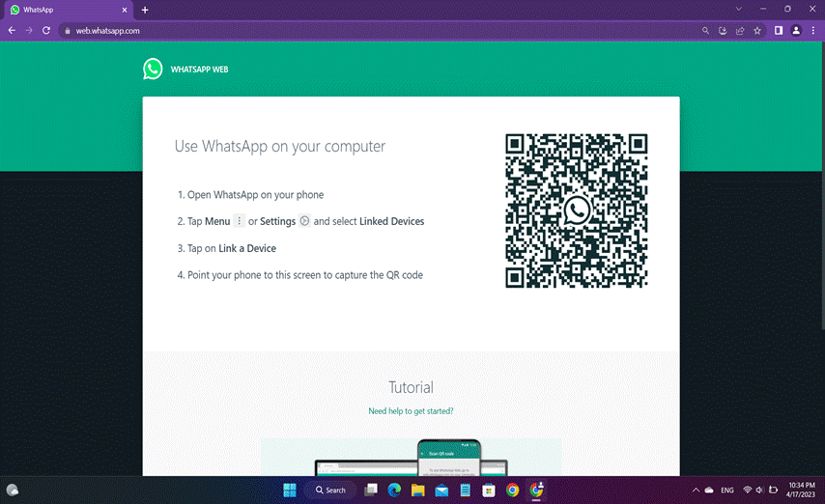Click the volume speaker tray icon
This screenshot has height=504, width=825.
coord(759,490)
